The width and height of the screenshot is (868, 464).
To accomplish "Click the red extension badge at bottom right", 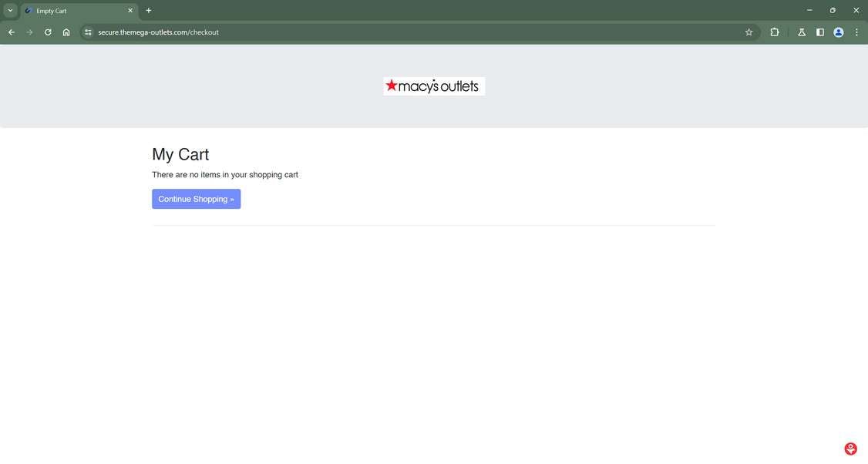I will tap(850, 449).
